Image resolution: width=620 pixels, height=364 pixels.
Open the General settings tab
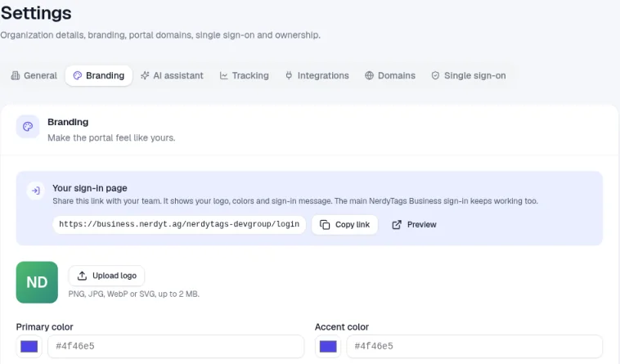34,75
